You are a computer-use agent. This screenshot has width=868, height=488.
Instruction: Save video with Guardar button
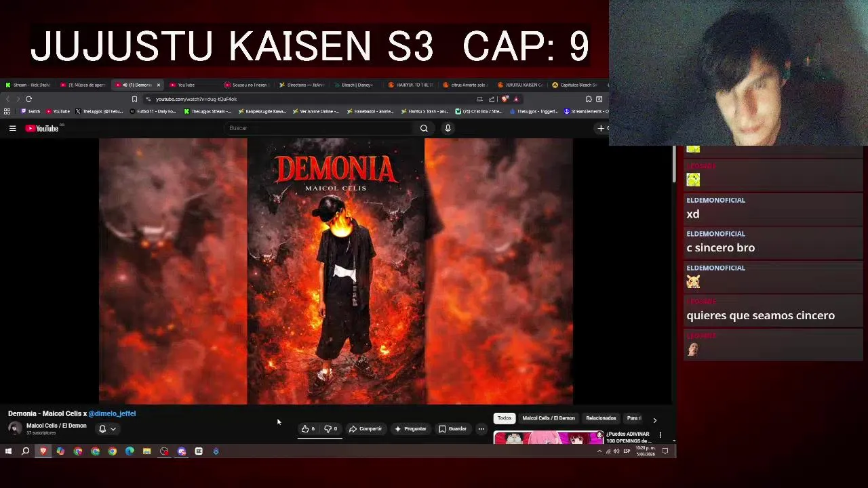coord(452,429)
